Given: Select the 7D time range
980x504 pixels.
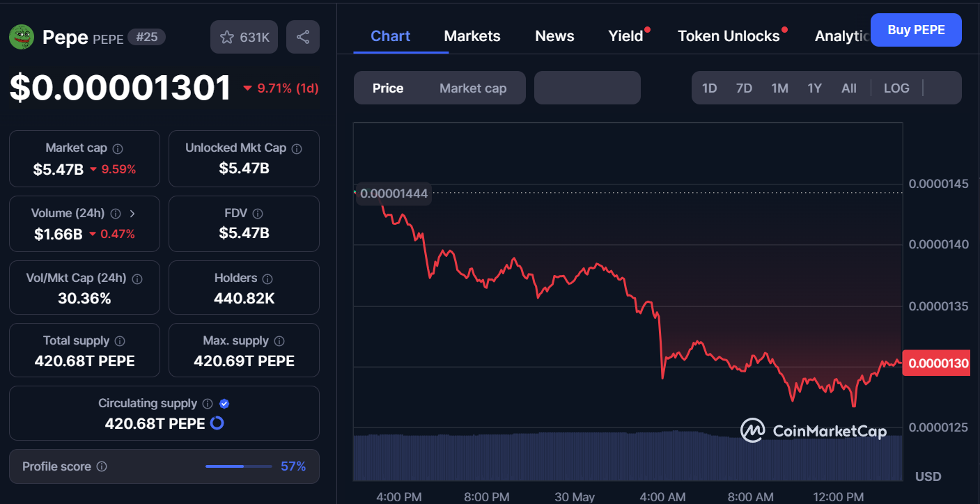Looking at the screenshot, I should pyautogui.click(x=744, y=88).
